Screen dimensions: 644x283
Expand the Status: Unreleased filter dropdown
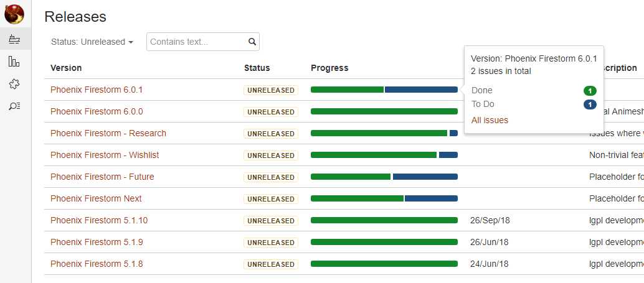tap(92, 42)
